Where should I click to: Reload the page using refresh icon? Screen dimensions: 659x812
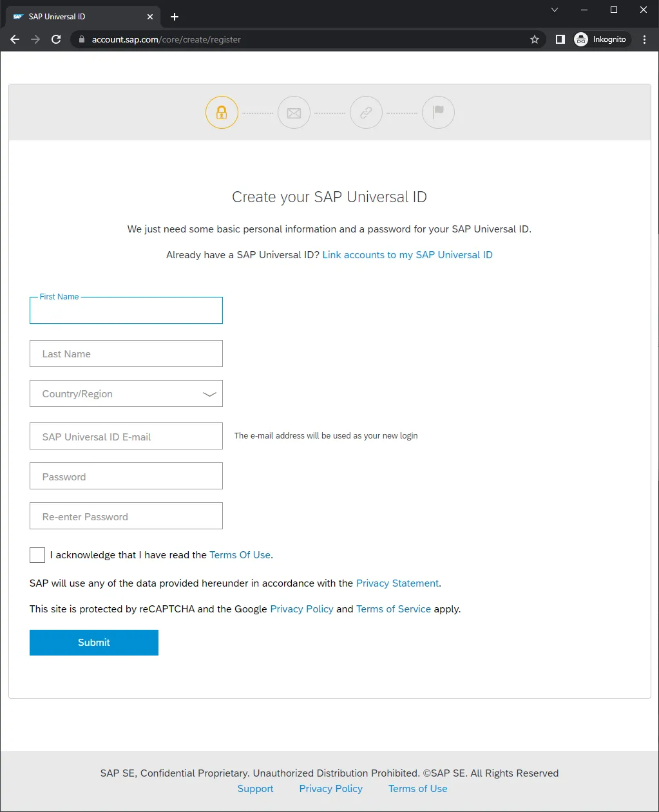click(x=56, y=39)
